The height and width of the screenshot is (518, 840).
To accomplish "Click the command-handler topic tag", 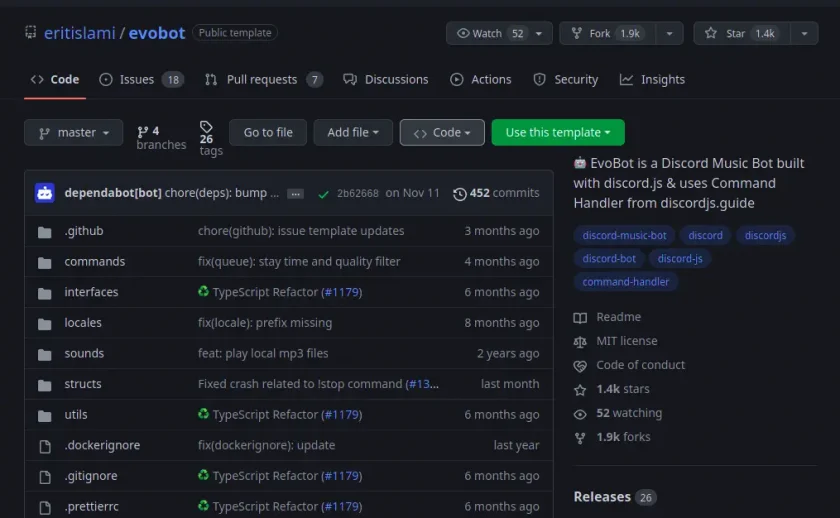I will pos(625,282).
